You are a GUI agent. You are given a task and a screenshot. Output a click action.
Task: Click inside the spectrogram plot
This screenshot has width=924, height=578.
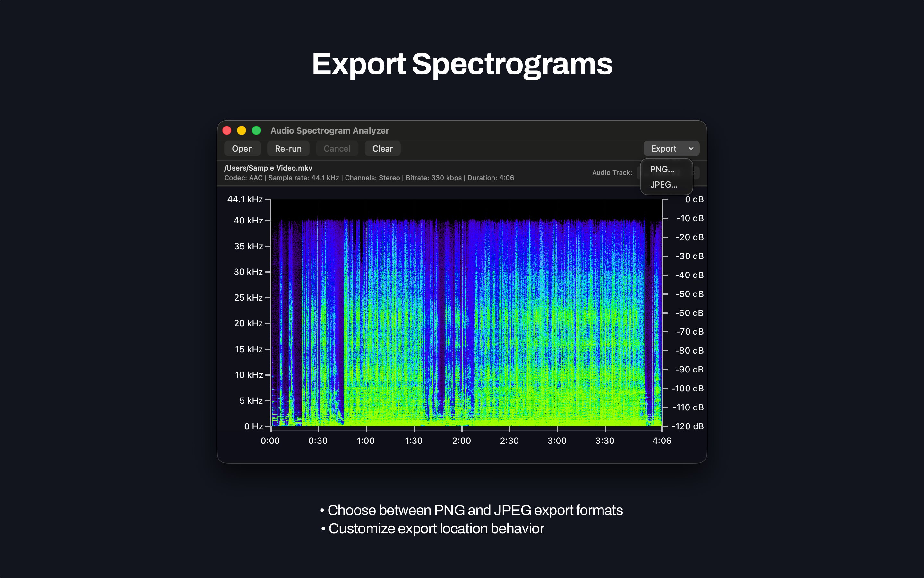pyautogui.click(x=466, y=313)
